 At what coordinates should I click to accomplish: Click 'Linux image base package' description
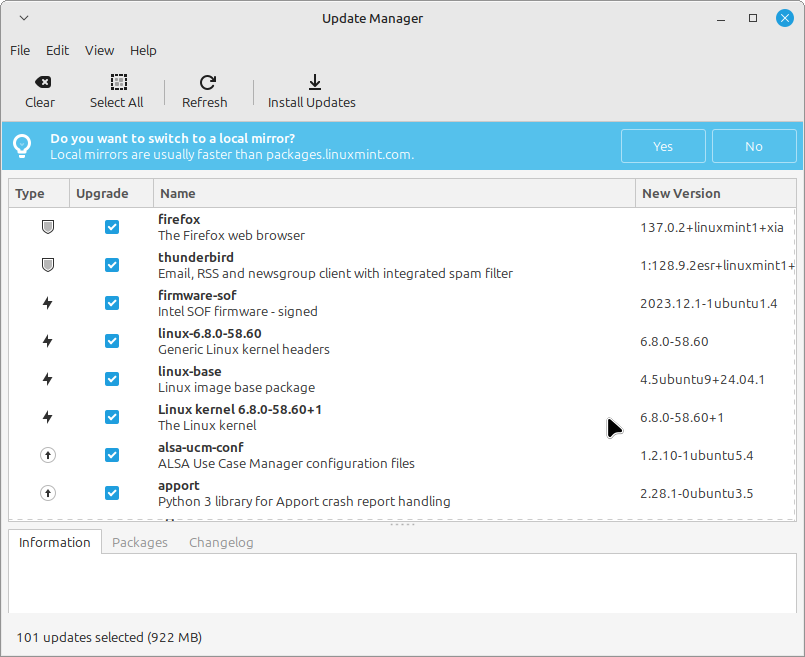click(237, 388)
